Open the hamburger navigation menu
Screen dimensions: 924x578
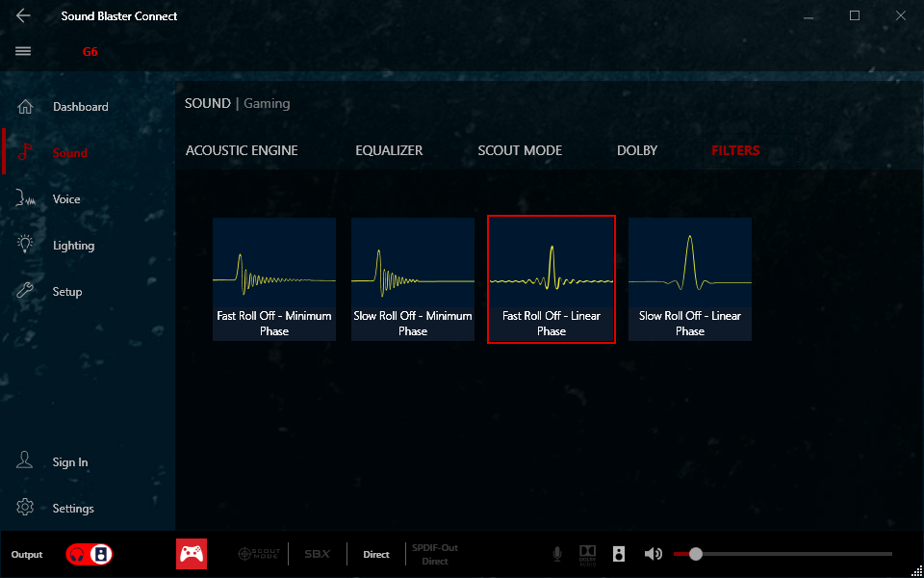(23, 51)
